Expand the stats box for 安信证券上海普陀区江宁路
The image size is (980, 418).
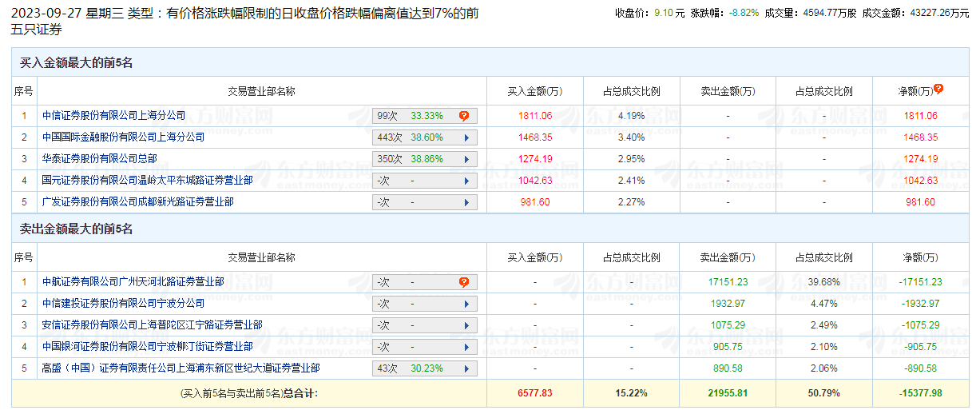point(425,325)
